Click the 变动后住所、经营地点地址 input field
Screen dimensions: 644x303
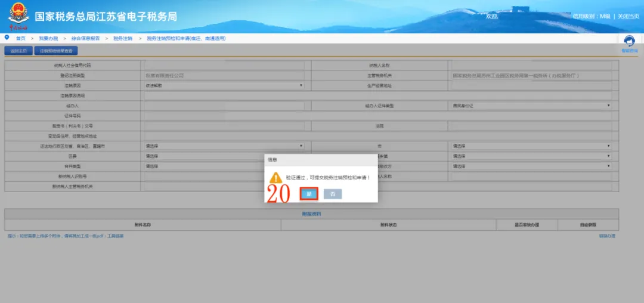coord(378,136)
